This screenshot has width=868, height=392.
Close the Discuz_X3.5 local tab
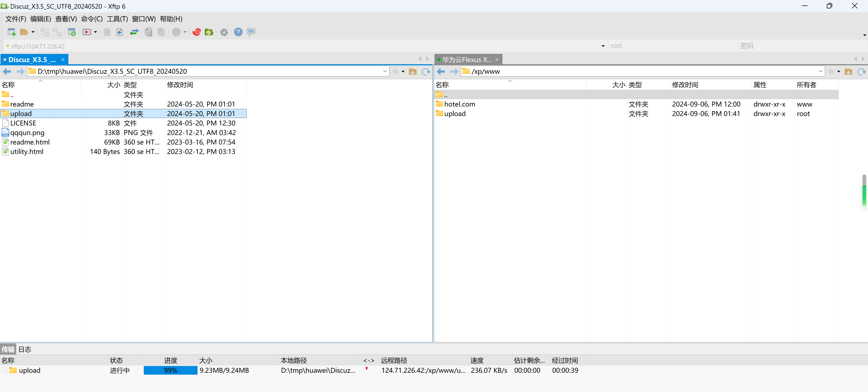(x=63, y=60)
